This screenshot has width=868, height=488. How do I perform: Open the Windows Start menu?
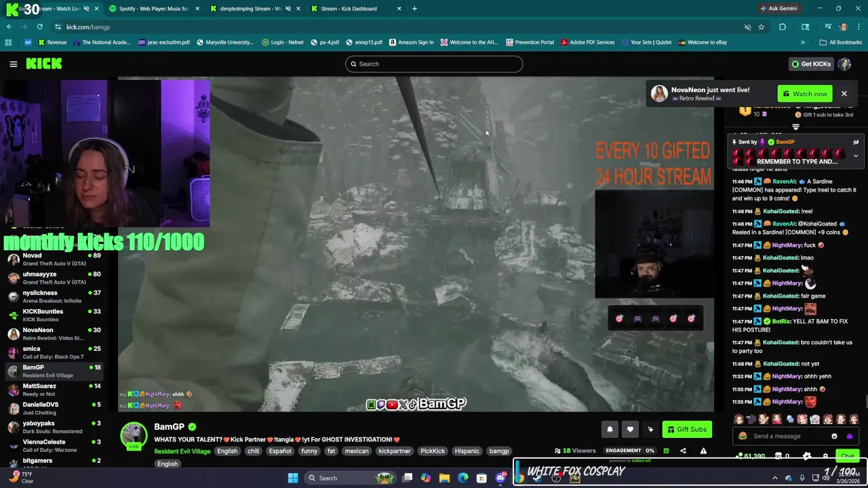coord(293,478)
